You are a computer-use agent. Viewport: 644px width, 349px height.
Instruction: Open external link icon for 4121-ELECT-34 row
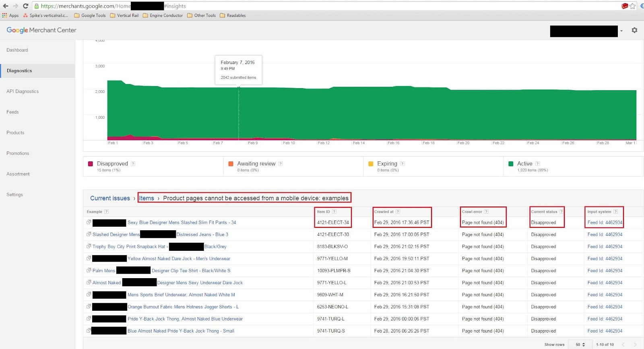coord(89,222)
